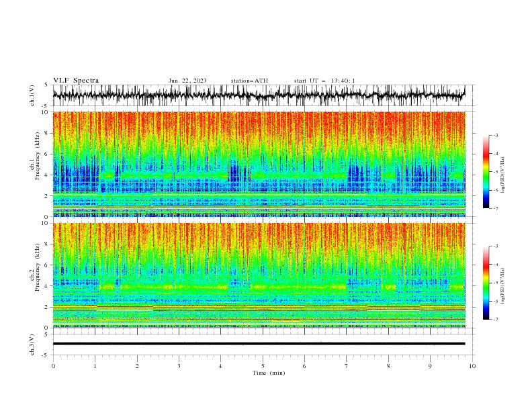The image size is (532, 411).
Task: Click the time axis tick label '9'
Action: tap(430, 366)
